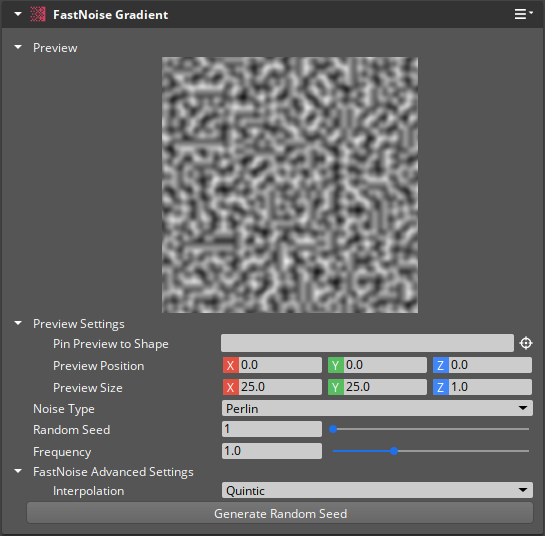Collapse FastNoise Advanced Settings section
This screenshot has width=545, height=536.
pyautogui.click(x=18, y=471)
